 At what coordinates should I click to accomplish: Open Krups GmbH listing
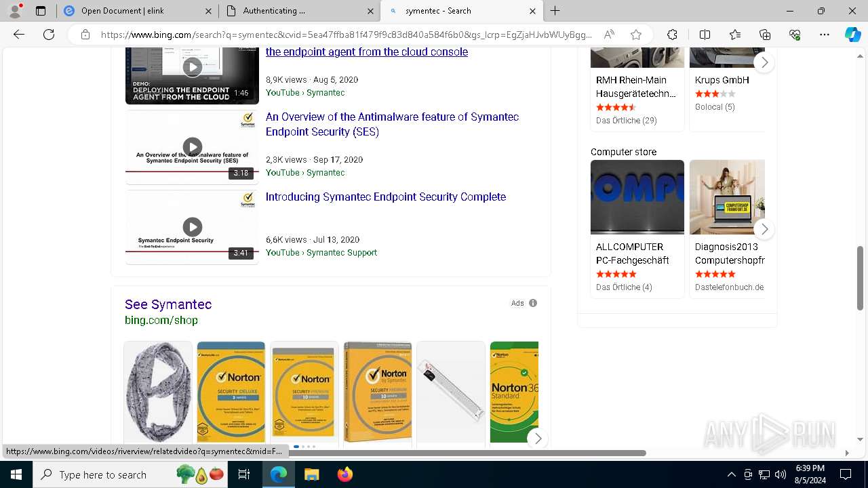coord(722,80)
